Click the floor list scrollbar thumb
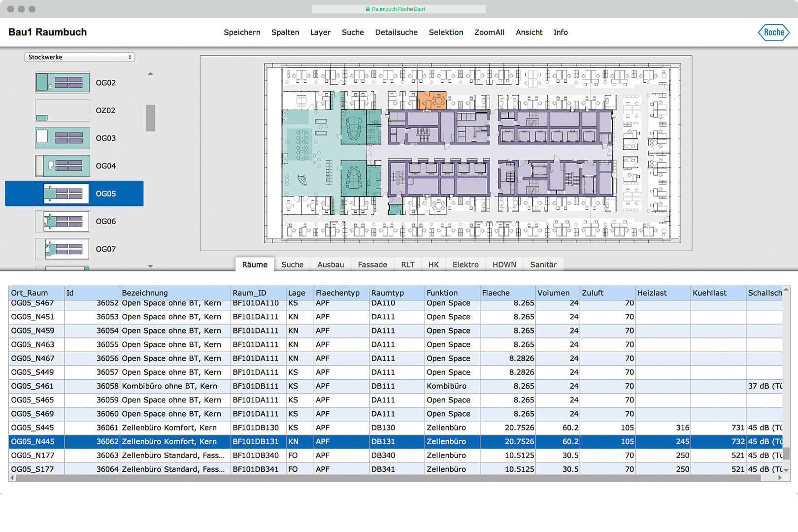 [x=150, y=118]
